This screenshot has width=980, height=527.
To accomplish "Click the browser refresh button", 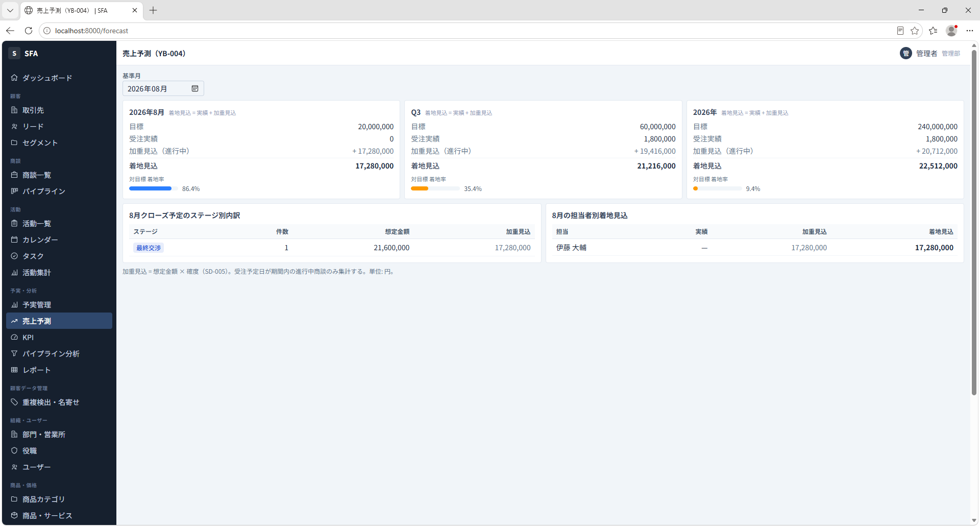I will [29, 31].
